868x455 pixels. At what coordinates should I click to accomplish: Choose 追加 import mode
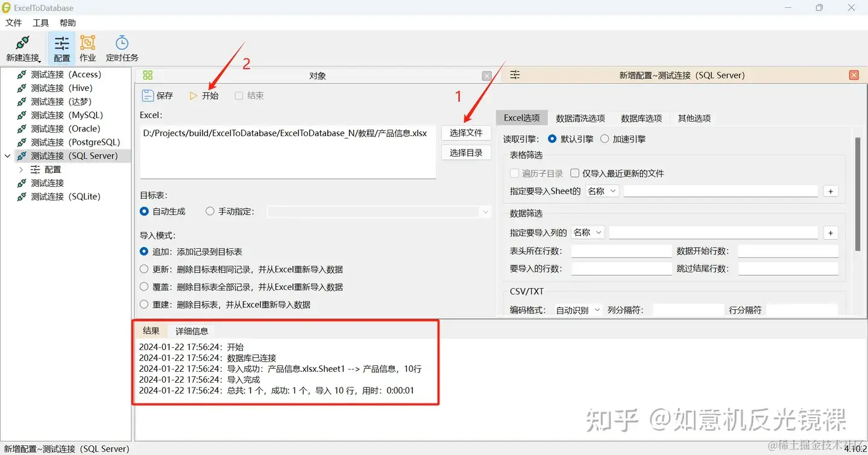[144, 251]
